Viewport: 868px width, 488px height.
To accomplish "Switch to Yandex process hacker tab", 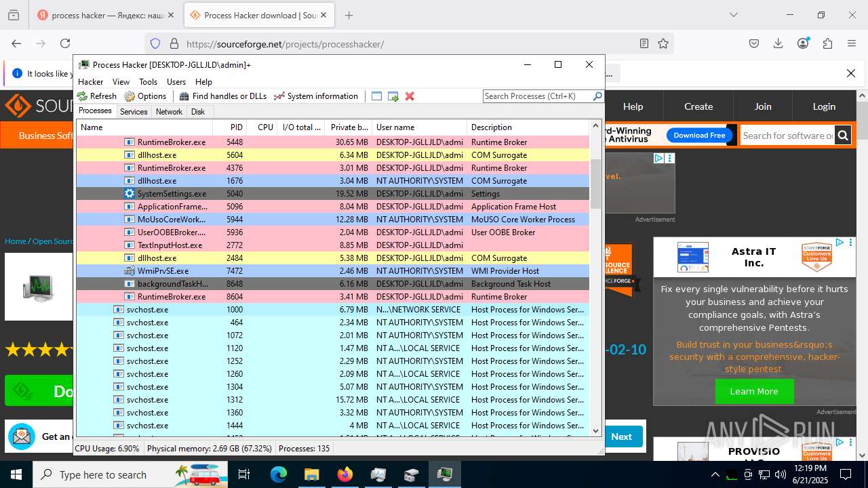I will [x=106, y=15].
